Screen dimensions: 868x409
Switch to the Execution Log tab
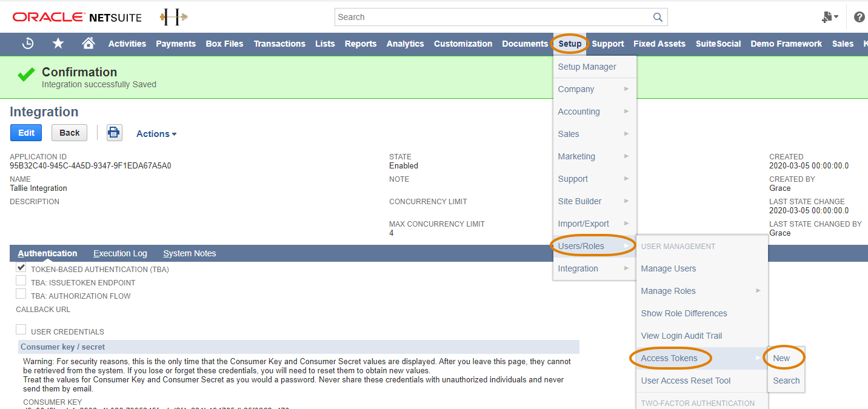click(x=120, y=253)
